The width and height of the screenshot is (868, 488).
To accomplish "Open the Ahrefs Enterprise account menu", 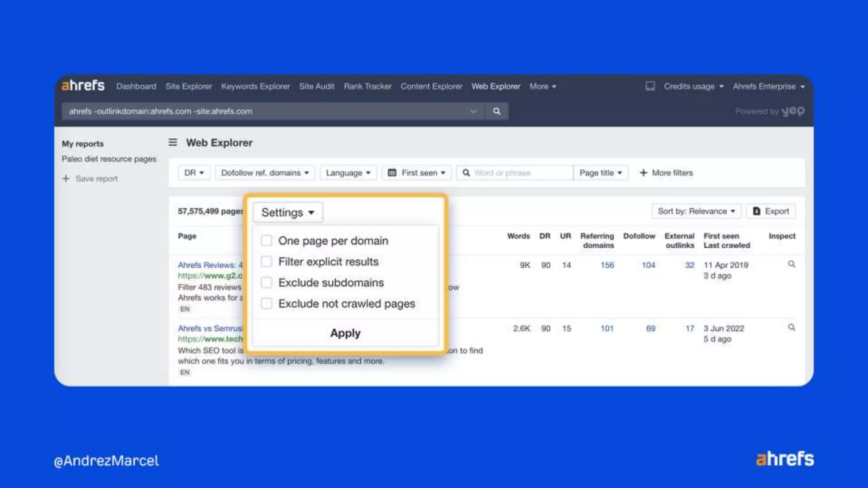I will (769, 86).
